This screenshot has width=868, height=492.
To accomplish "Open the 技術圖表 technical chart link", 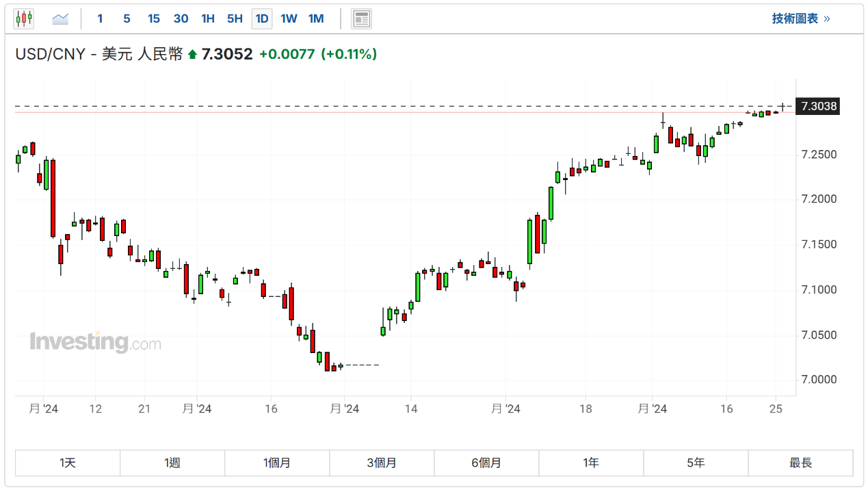I will pyautogui.click(x=800, y=18).
